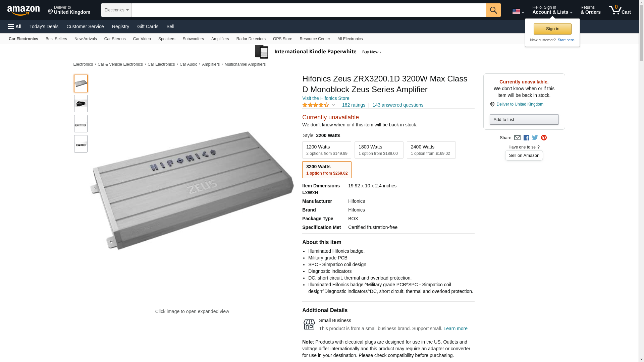Image resolution: width=644 pixels, height=362 pixels.
Task: Click the yellow Sign in button
Action: 552,29
